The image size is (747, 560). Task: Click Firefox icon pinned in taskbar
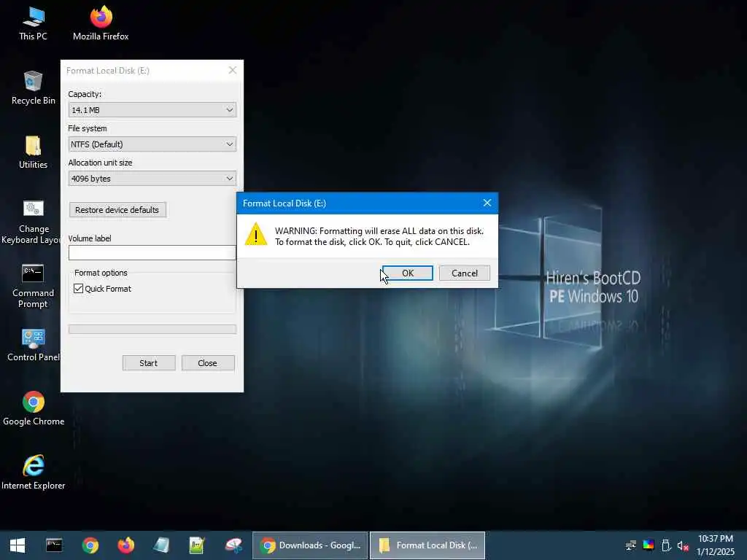coord(125,545)
